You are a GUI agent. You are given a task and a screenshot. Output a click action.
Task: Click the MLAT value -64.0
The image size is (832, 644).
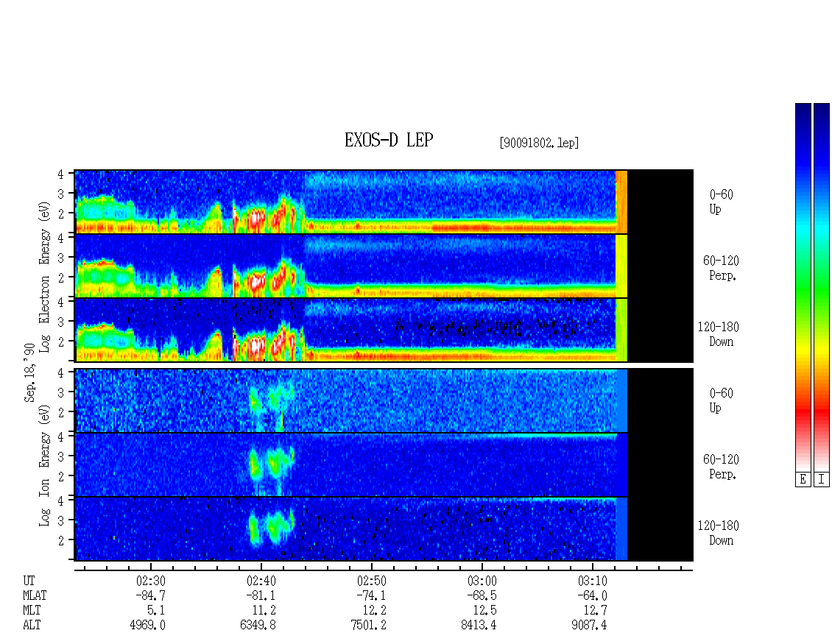click(592, 595)
